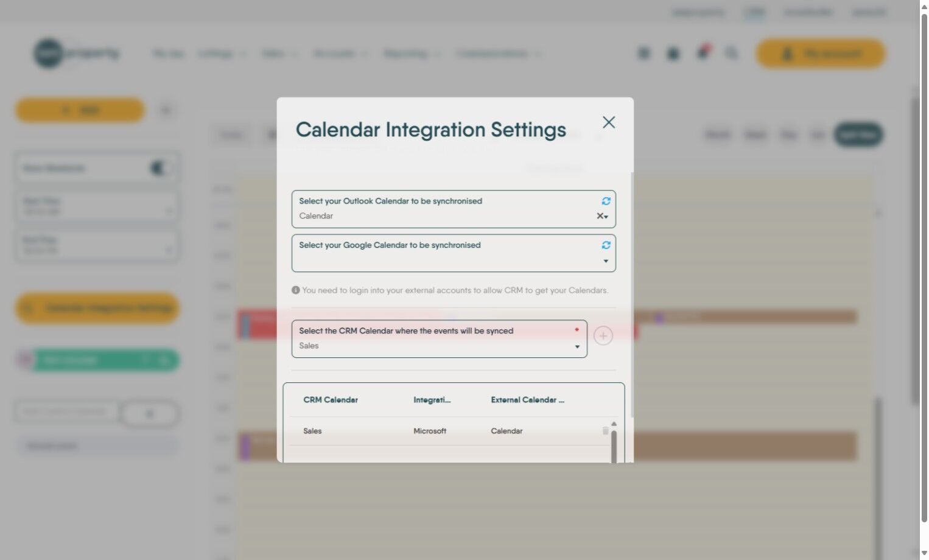This screenshot has width=929, height=560.
Task: Click the CRM Calendar column header
Action: point(331,400)
